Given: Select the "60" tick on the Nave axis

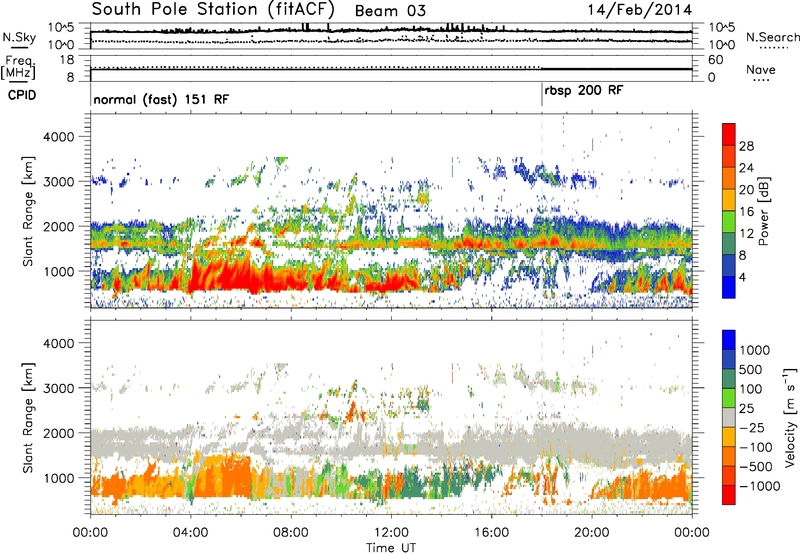Looking at the screenshot, I should tap(715, 60).
